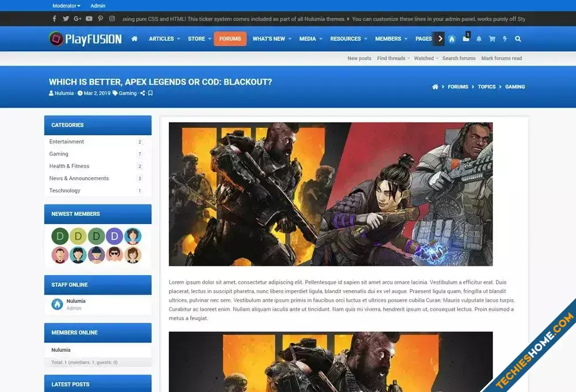Viewport: 576px width, 392px height.
Task: Open the Teschnology category
Action: click(x=65, y=191)
